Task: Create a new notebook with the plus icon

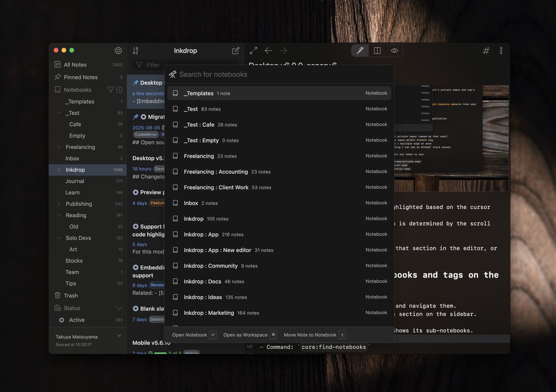Action: [120, 89]
